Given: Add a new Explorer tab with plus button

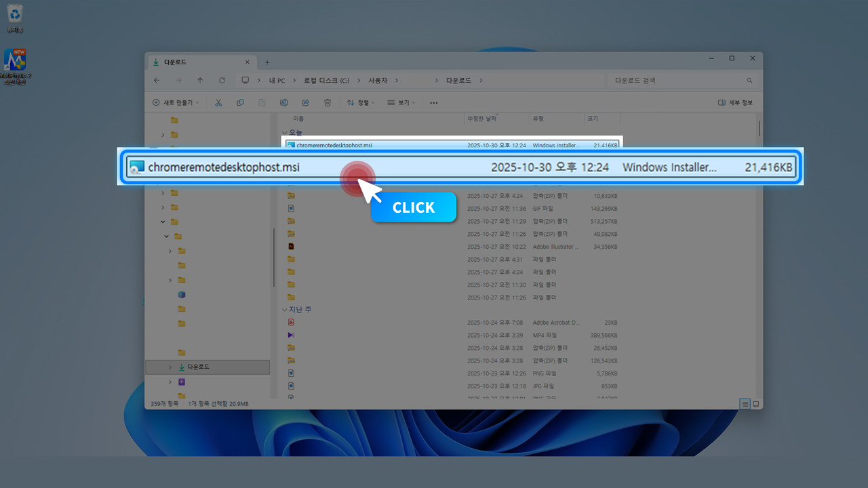Looking at the screenshot, I should [x=267, y=62].
